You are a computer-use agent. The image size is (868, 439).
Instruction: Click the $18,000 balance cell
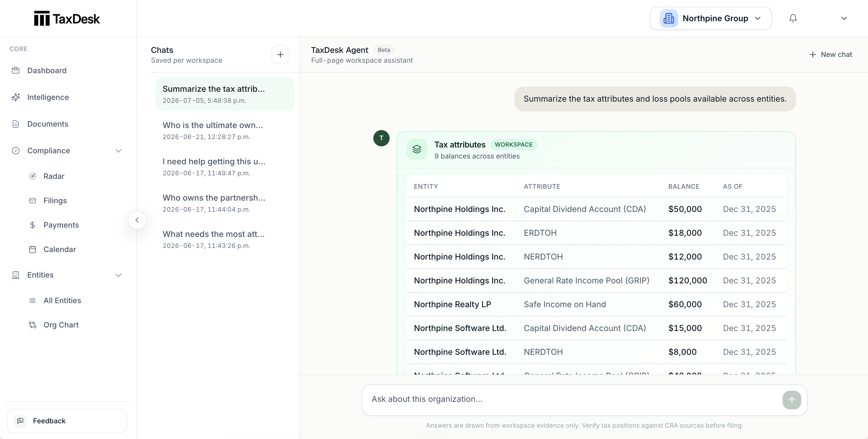pyautogui.click(x=685, y=233)
